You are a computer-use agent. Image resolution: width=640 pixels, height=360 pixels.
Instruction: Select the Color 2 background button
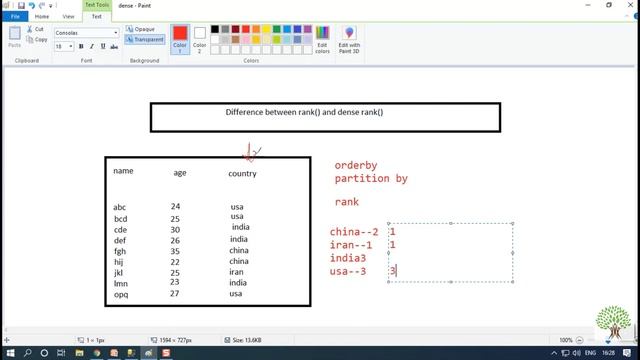click(200, 39)
